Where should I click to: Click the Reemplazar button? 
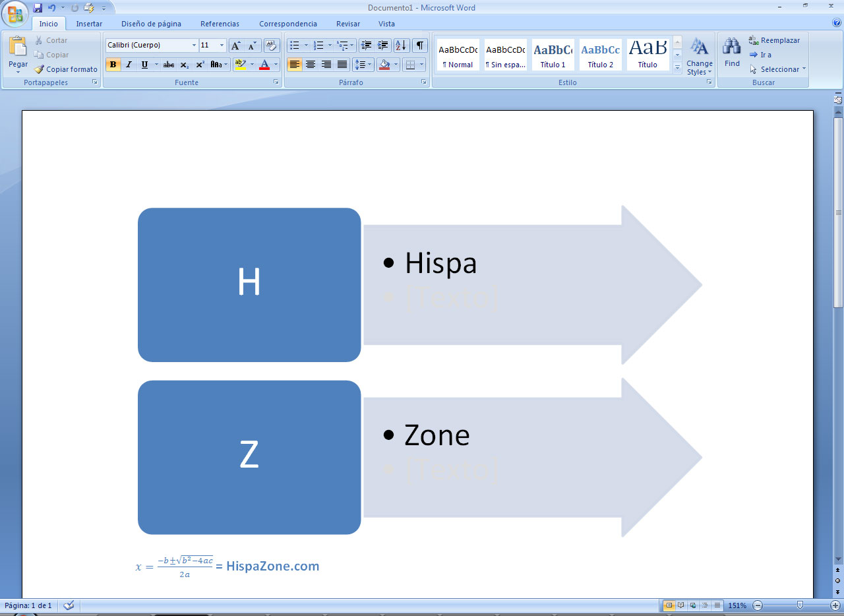pyautogui.click(x=774, y=40)
